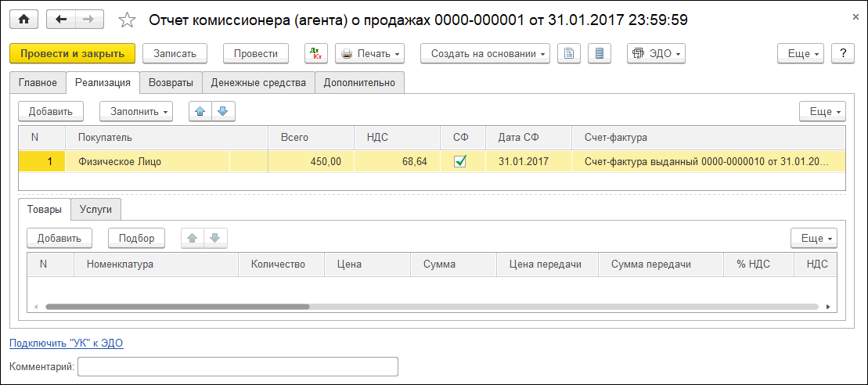Image resolution: width=868 pixels, height=385 pixels.
Task: Click the horizontal scrollbar in goods table
Action: coord(178,307)
